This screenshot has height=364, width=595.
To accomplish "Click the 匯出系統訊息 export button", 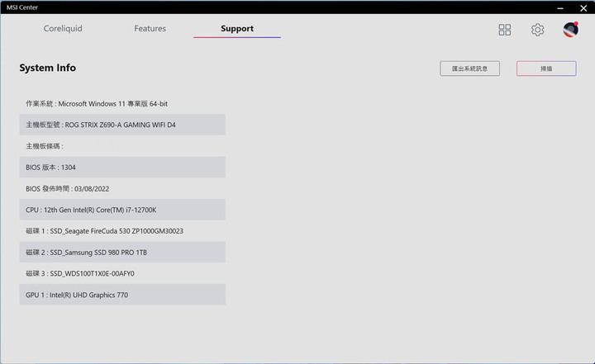I will point(469,69).
